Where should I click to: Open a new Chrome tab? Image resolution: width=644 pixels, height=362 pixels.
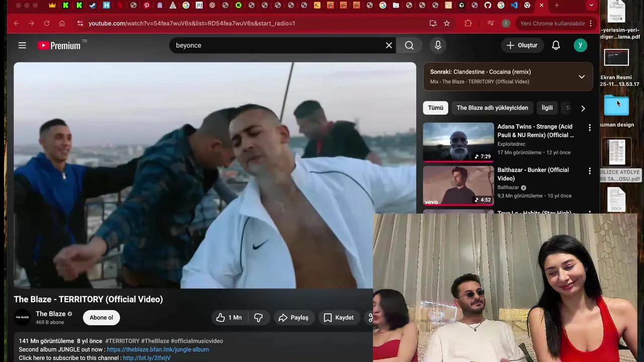click(x=556, y=5)
